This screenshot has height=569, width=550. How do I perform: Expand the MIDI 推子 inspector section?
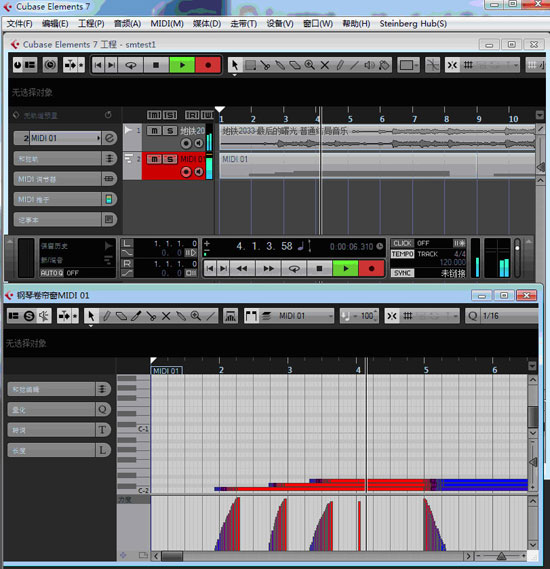65,199
